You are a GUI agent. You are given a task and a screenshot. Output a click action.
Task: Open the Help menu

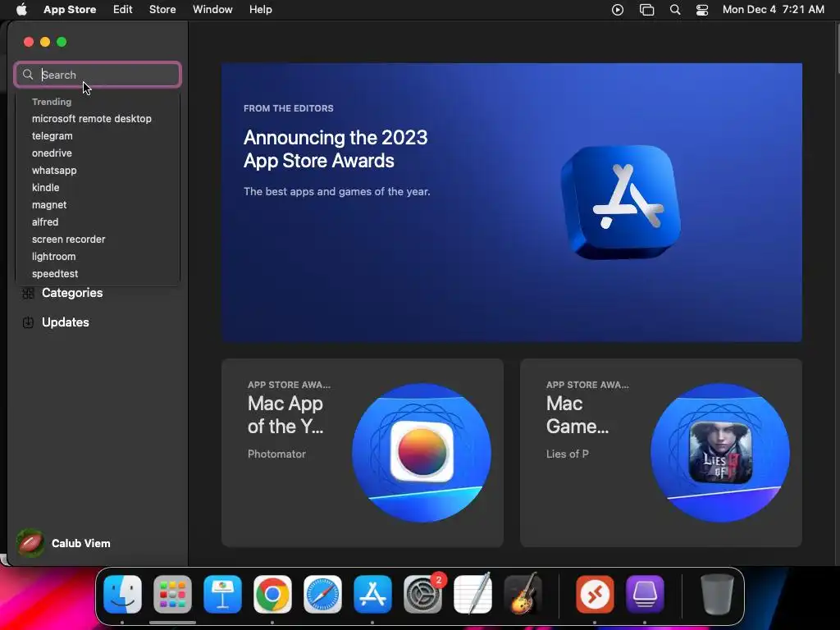[x=260, y=9]
